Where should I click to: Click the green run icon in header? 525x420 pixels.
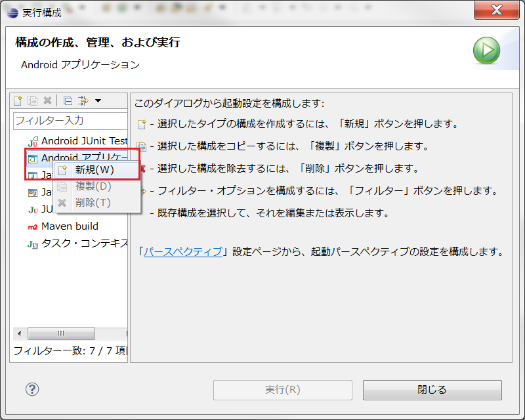click(x=486, y=51)
